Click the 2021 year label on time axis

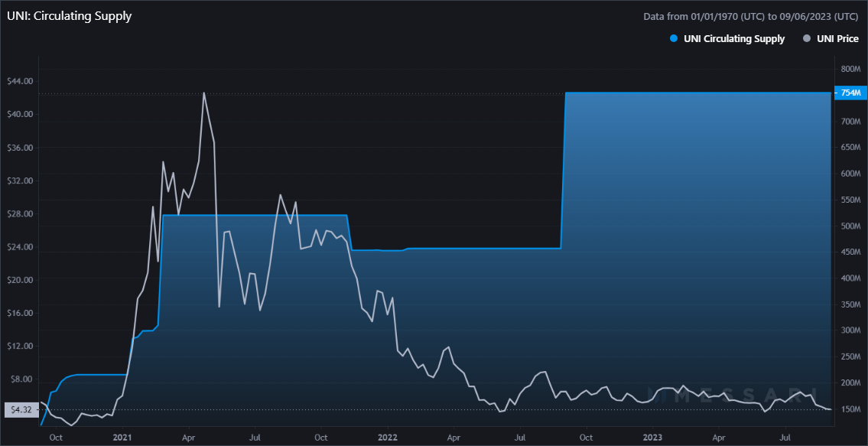point(122,436)
